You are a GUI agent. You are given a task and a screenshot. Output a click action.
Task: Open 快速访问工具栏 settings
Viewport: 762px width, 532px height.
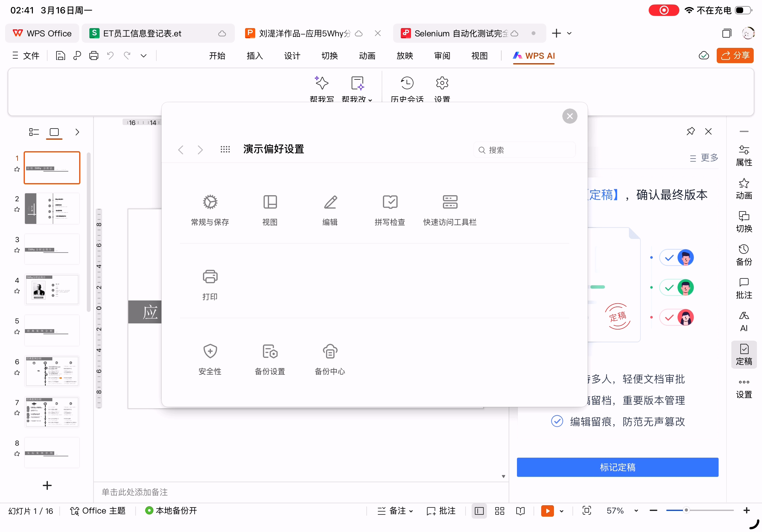coord(450,202)
